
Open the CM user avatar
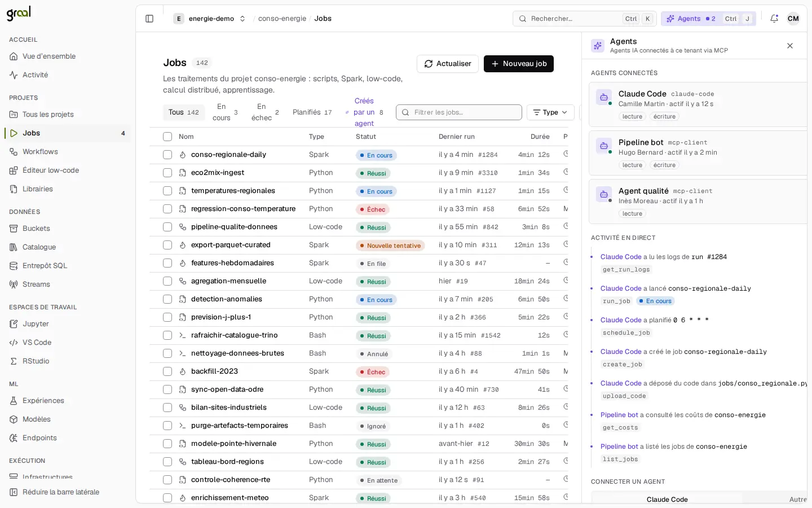click(793, 19)
